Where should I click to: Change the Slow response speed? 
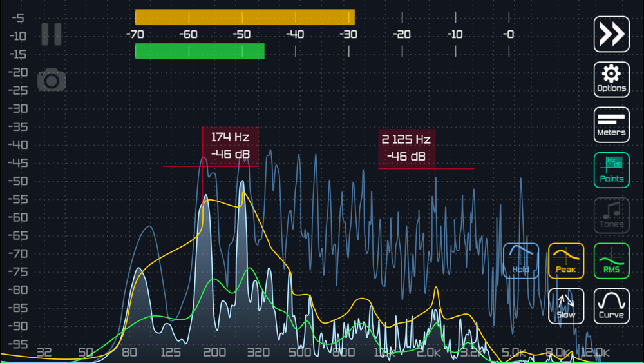pyautogui.click(x=566, y=306)
